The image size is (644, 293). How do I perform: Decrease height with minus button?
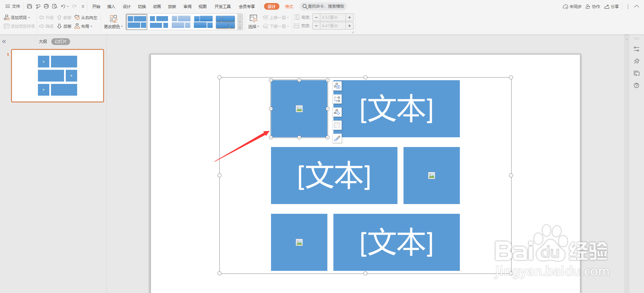pyautogui.click(x=316, y=17)
